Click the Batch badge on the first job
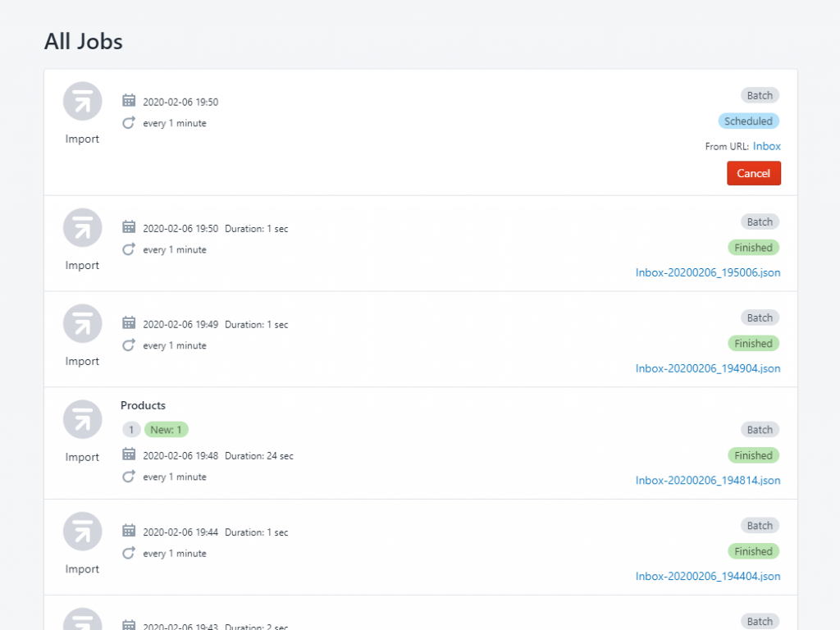Screen dimensions: 840x630 (760, 95)
